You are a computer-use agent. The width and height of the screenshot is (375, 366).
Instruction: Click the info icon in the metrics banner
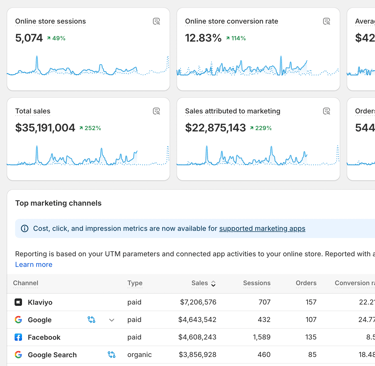click(x=25, y=229)
